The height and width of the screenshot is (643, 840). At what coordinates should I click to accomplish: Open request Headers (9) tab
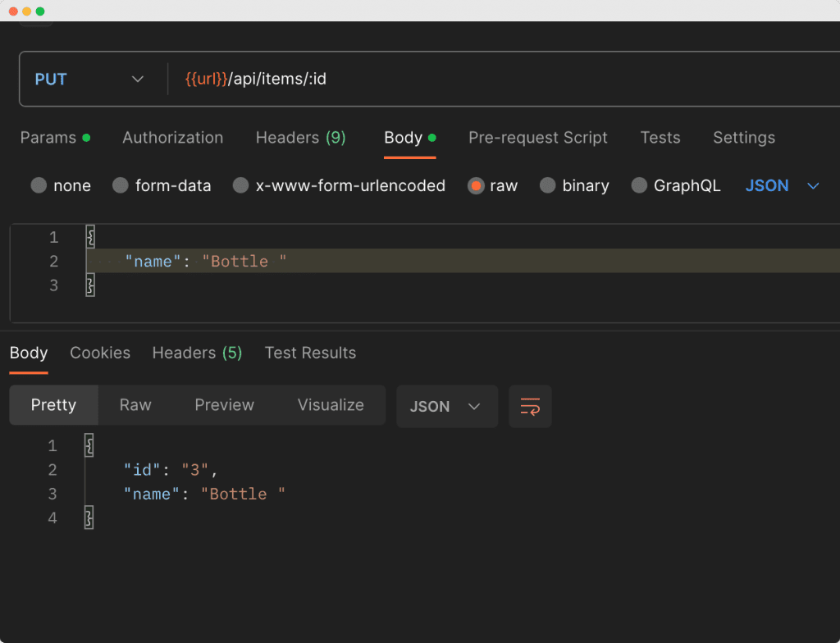click(300, 138)
